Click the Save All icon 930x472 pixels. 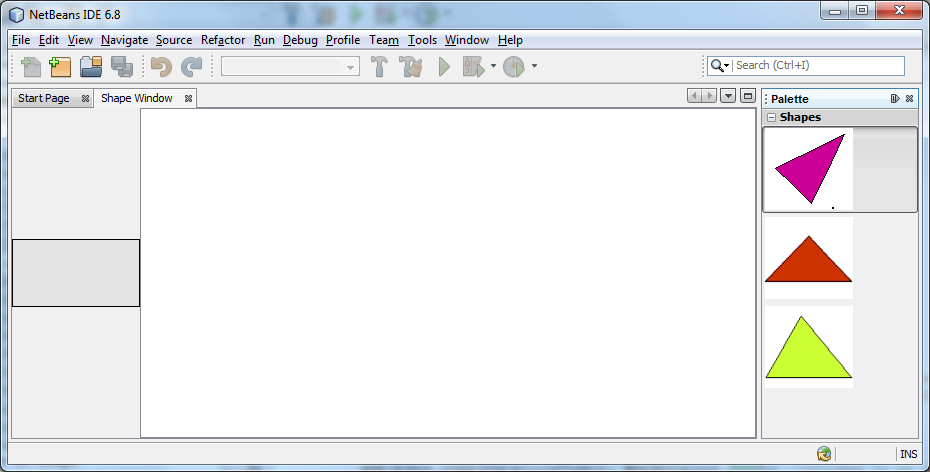(x=122, y=66)
